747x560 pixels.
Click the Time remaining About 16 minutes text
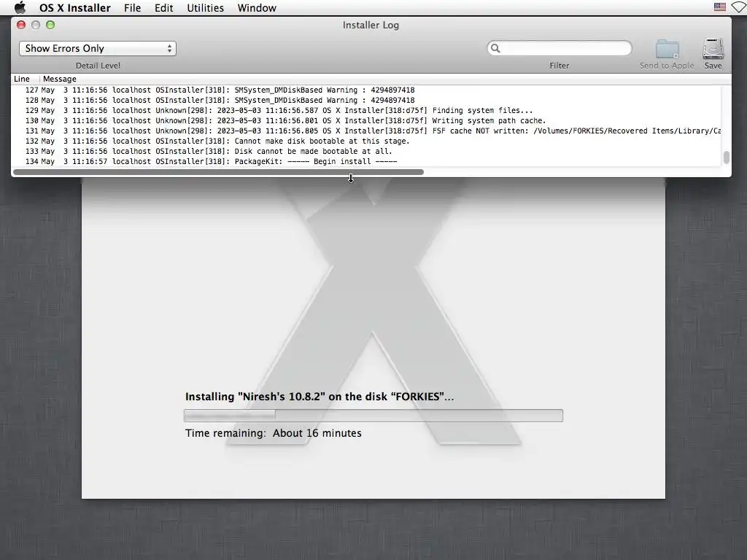pyautogui.click(x=274, y=433)
